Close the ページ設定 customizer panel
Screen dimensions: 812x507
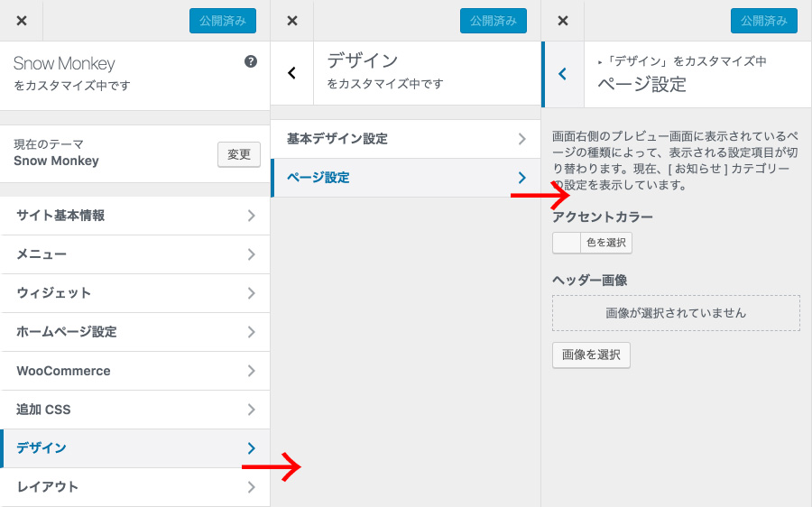coord(563,21)
